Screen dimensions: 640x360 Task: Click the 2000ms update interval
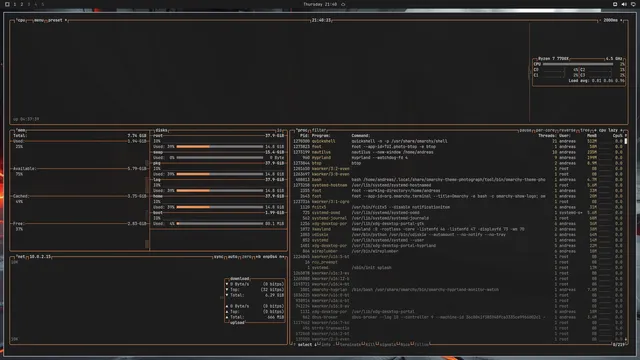click(611, 20)
